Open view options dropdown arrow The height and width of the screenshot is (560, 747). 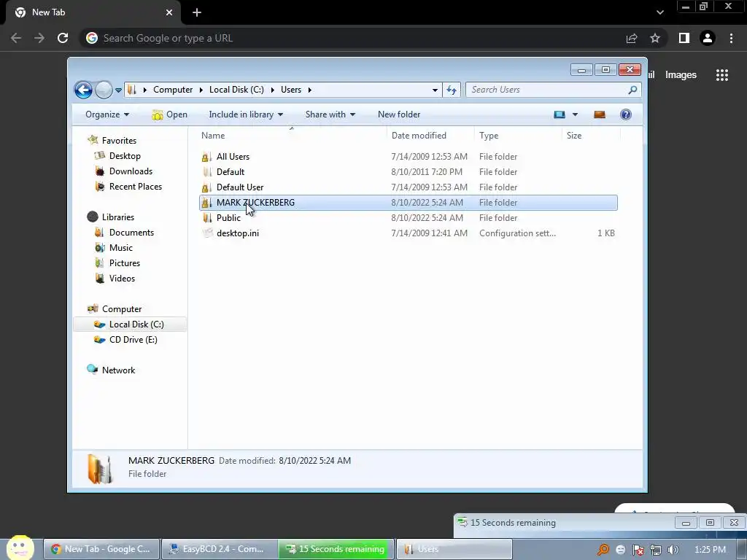[575, 114]
